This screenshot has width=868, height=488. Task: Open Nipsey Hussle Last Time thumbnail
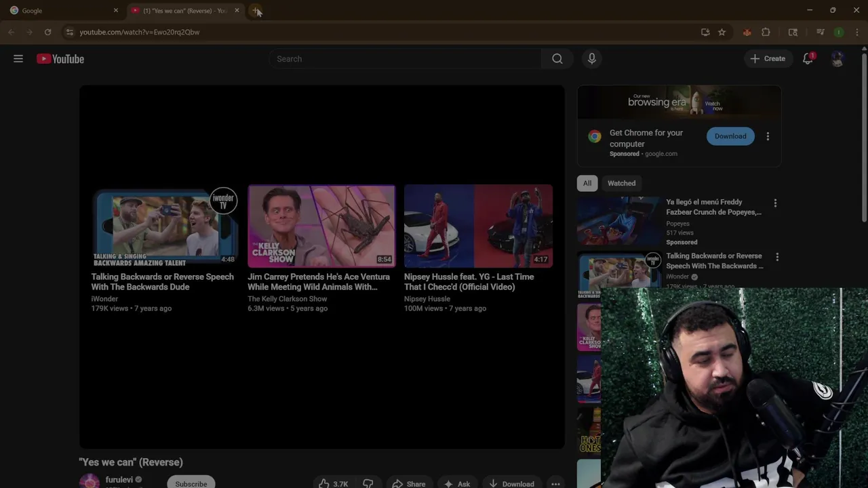pos(478,227)
